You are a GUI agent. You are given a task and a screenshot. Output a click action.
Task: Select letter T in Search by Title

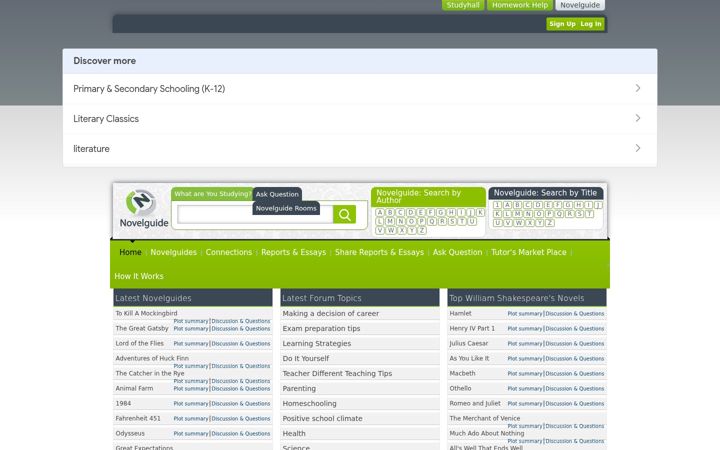(x=590, y=214)
